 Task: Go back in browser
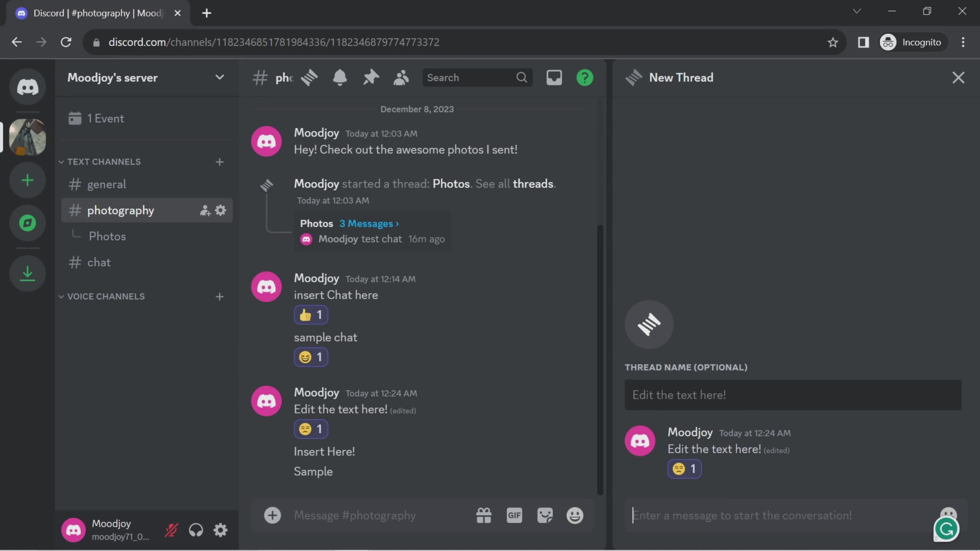17,42
